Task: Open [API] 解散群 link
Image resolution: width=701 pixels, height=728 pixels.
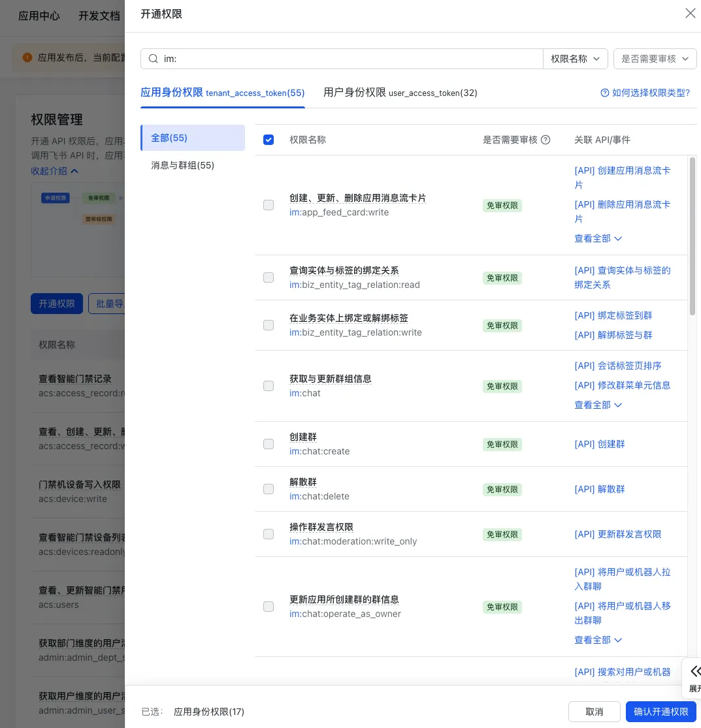Action: point(600,489)
